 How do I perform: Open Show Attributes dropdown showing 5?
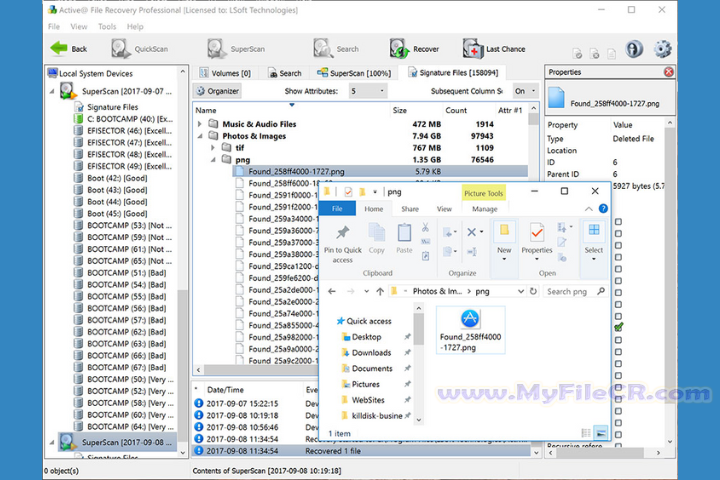click(368, 91)
